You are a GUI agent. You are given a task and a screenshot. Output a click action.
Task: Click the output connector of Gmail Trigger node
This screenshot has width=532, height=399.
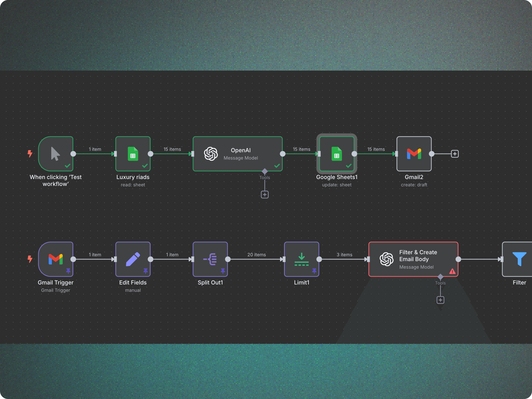click(x=73, y=259)
